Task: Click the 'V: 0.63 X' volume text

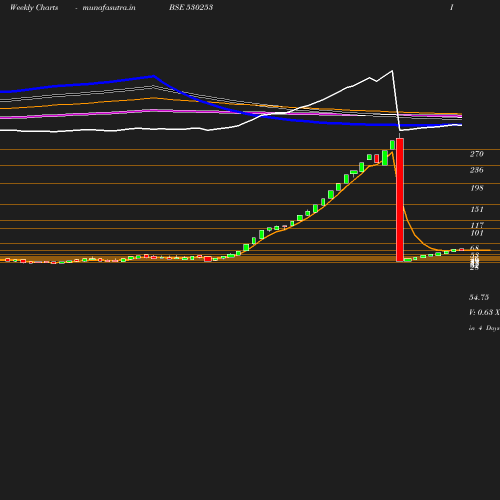Action: (x=484, y=312)
